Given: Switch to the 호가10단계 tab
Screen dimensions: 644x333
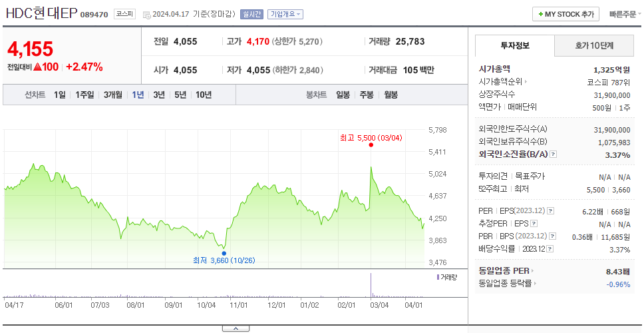Looking at the screenshot, I should [594, 46].
